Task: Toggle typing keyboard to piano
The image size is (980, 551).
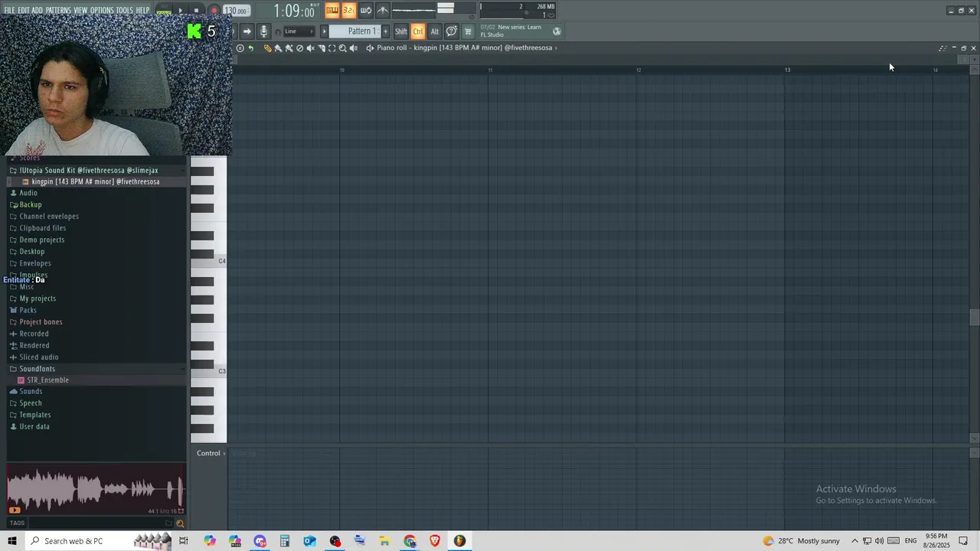Action: tap(332, 10)
